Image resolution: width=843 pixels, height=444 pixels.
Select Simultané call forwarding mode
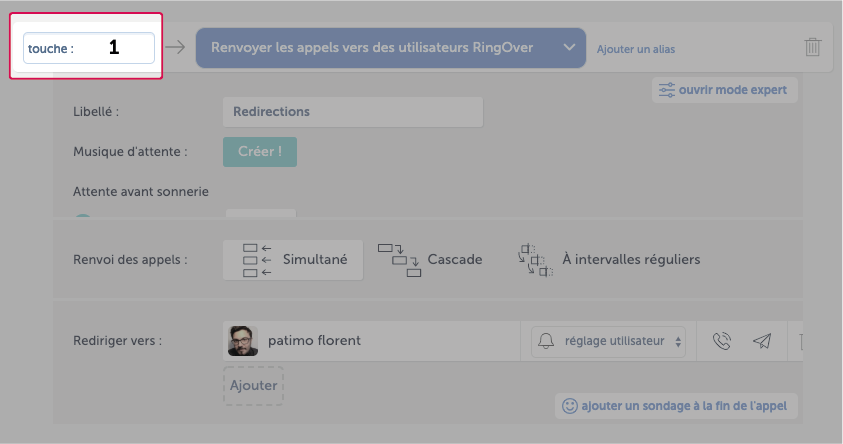(293, 260)
